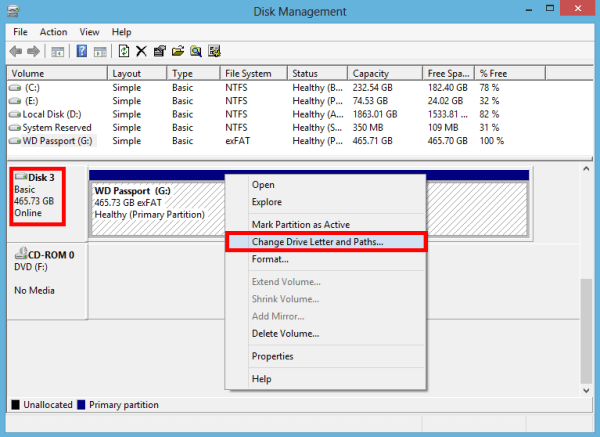The width and height of the screenshot is (600, 437).
Task: Click the magnifier Explore toolbar icon
Action: (x=196, y=51)
